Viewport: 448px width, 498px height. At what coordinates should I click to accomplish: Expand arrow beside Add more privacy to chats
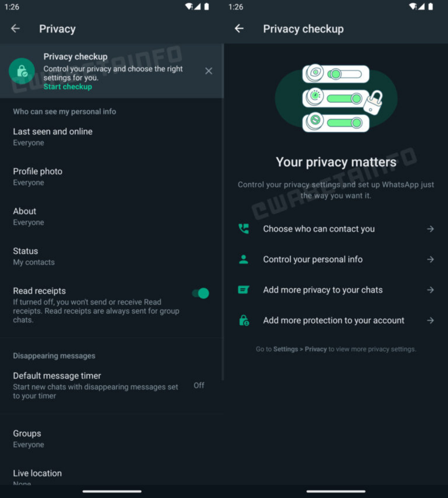coord(431,290)
